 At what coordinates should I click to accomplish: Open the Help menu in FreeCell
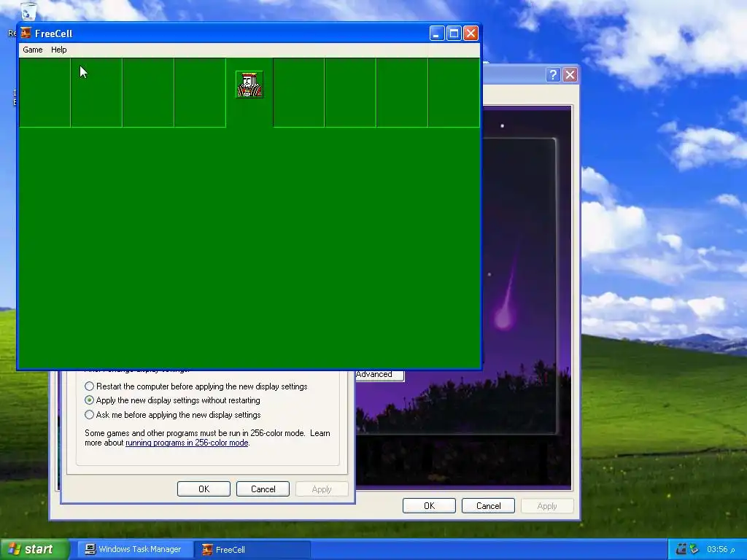click(58, 50)
